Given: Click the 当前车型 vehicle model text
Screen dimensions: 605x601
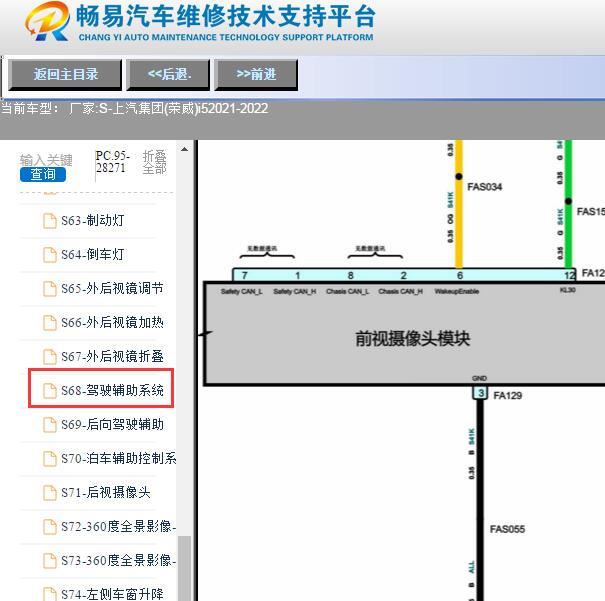Looking at the screenshot, I should pos(134,108).
